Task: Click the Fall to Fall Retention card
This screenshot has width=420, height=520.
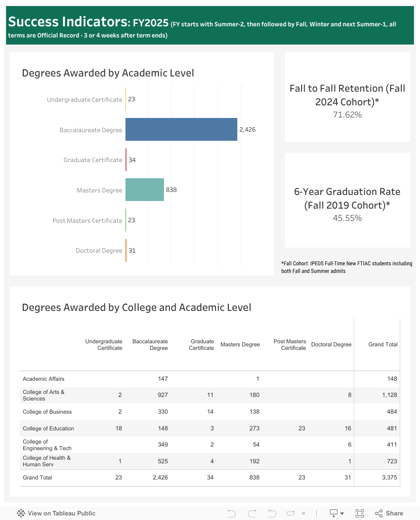Action: 347,97
